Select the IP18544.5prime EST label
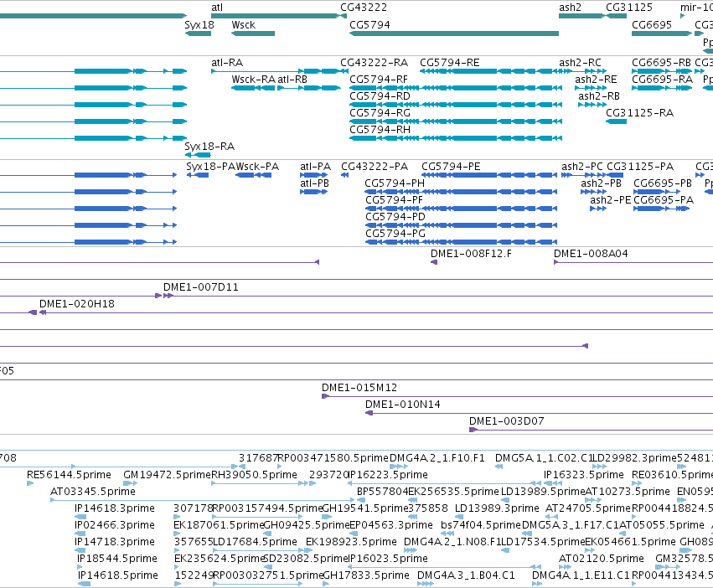713x588 pixels. click(117, 559)
